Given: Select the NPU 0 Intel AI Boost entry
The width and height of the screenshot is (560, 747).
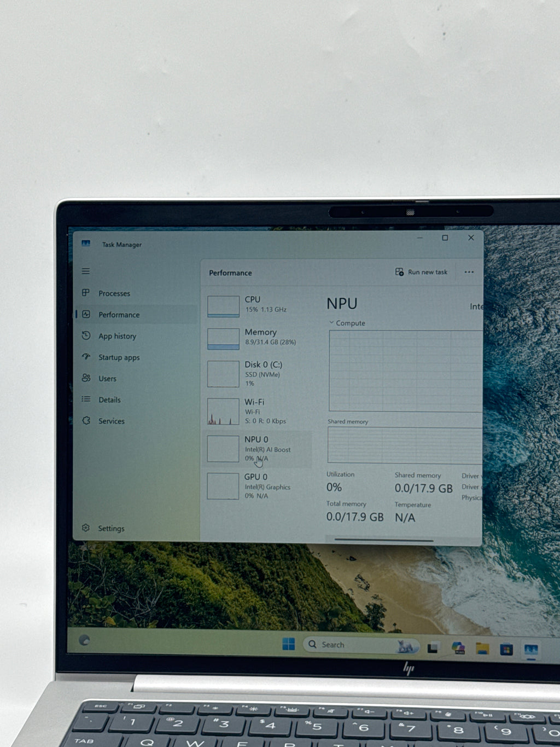Looking at the screenshot, I should [x=258, y=449].
